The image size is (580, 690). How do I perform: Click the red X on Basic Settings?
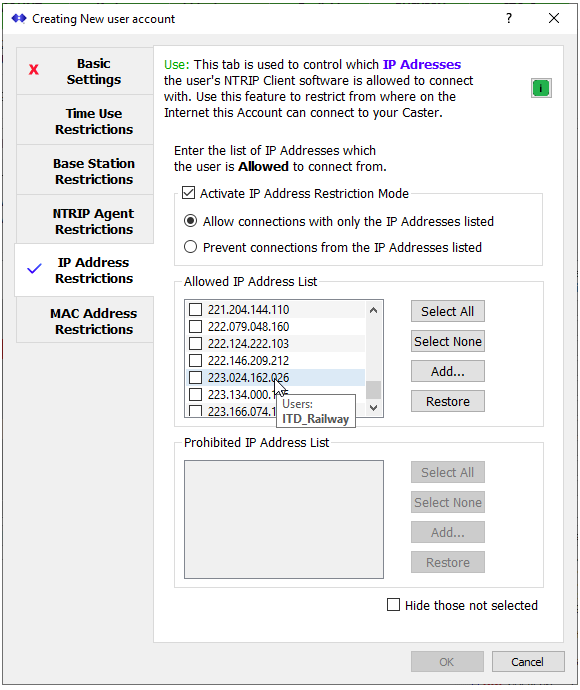34,70
